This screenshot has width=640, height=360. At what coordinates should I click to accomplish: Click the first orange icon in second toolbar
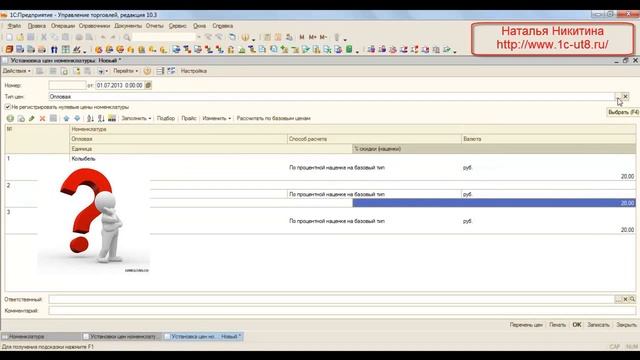[9, 49]
